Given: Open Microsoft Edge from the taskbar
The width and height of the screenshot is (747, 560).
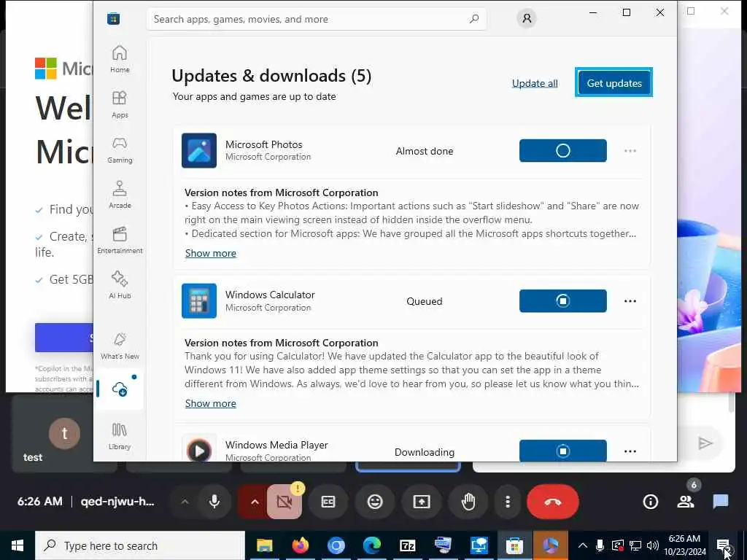Looking at the screenshot, I should coord(371,545).
